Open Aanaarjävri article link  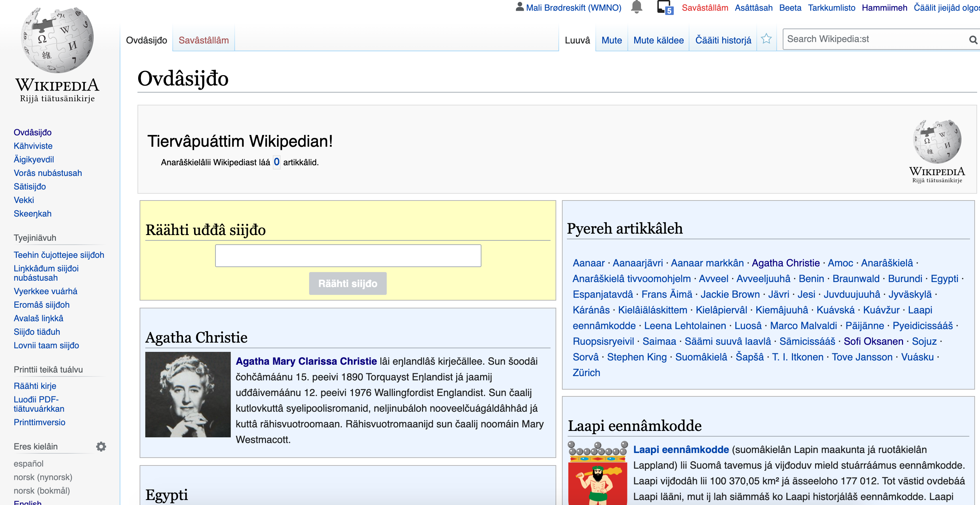[x=638, y=263]
